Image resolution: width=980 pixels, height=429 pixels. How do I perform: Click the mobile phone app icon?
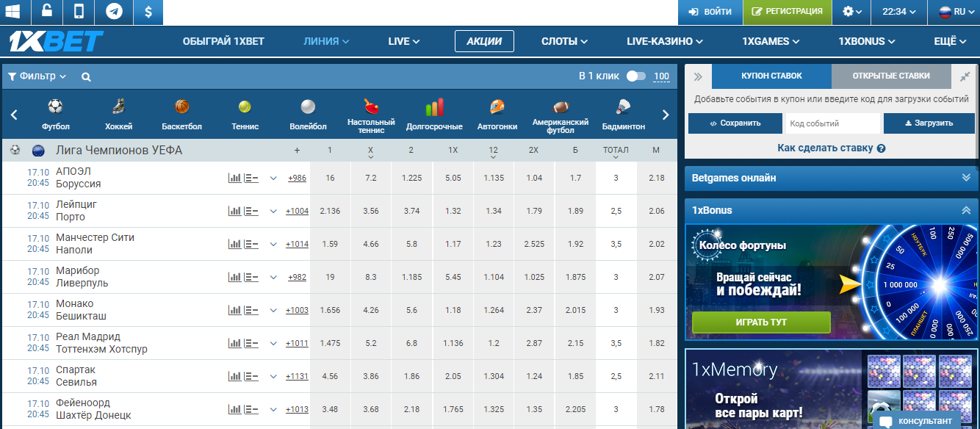coord(79,12)
